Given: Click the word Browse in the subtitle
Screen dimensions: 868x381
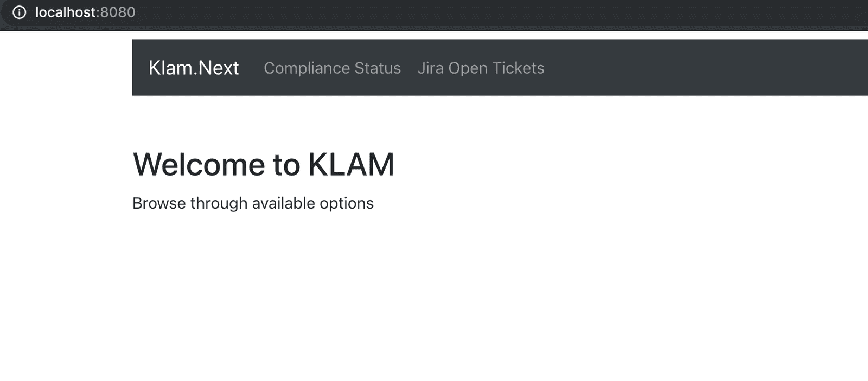Looking at the screenshot, I should point(159,203).
